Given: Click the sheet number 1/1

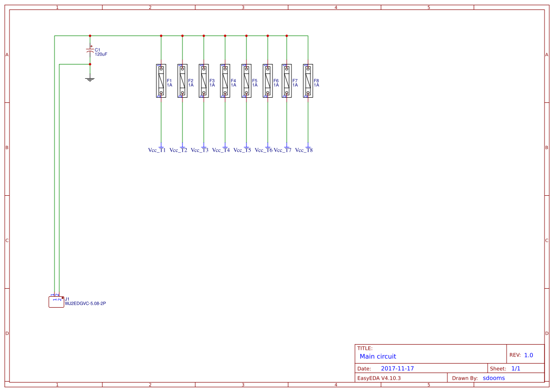Looking at the screenshot, I should (x=516, y=368).
